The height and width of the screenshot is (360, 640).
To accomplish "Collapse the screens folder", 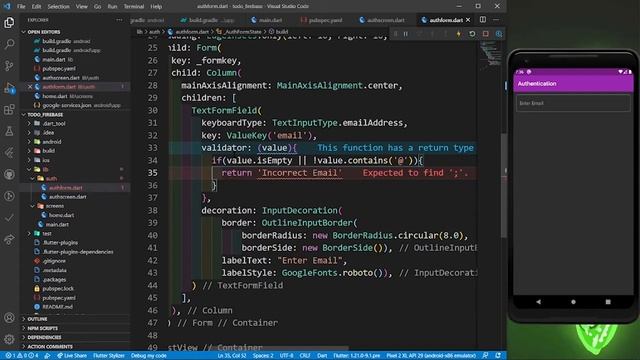I will [x=55, y=206].
